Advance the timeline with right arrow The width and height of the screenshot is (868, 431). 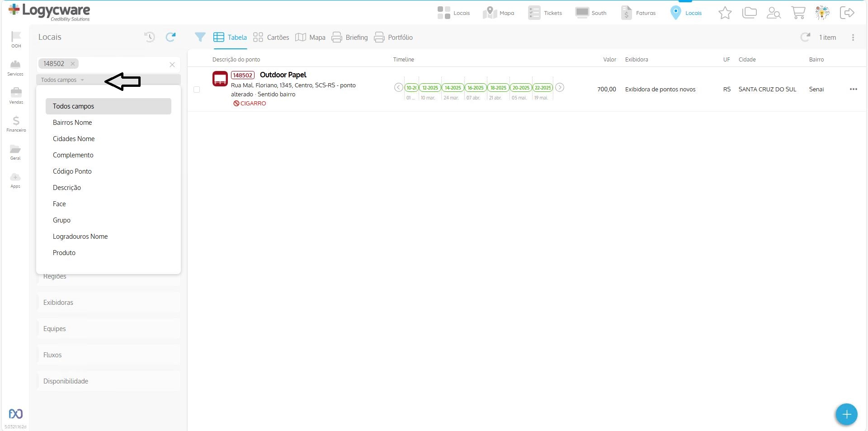(560, 87)
